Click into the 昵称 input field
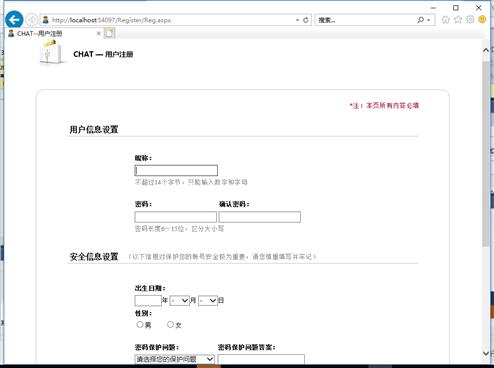 pos(176,170)
